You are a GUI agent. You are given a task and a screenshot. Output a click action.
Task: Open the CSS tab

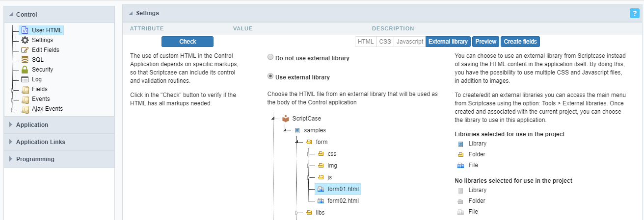(385, 42)
